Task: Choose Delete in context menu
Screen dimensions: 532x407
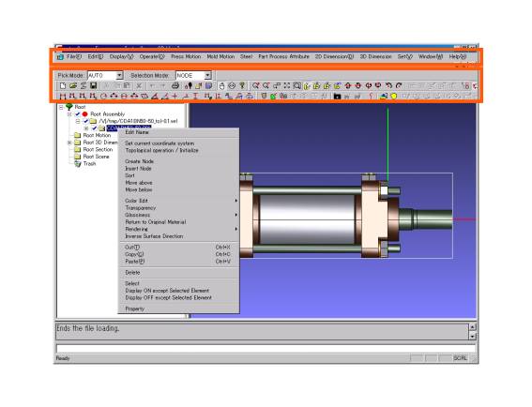Action: click(x=179, y=273)
